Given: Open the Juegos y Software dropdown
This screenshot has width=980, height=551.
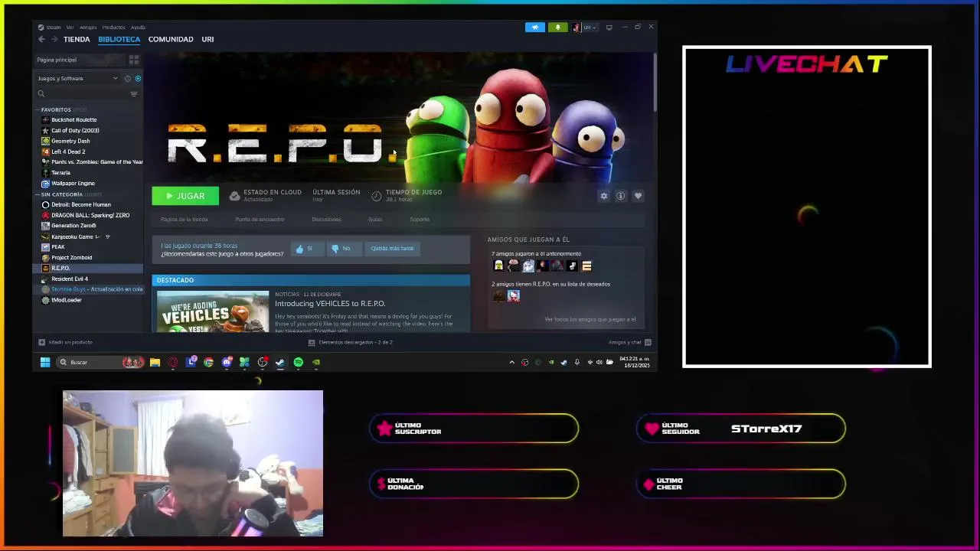Looking at the screenshot, I should click(77, 78).
